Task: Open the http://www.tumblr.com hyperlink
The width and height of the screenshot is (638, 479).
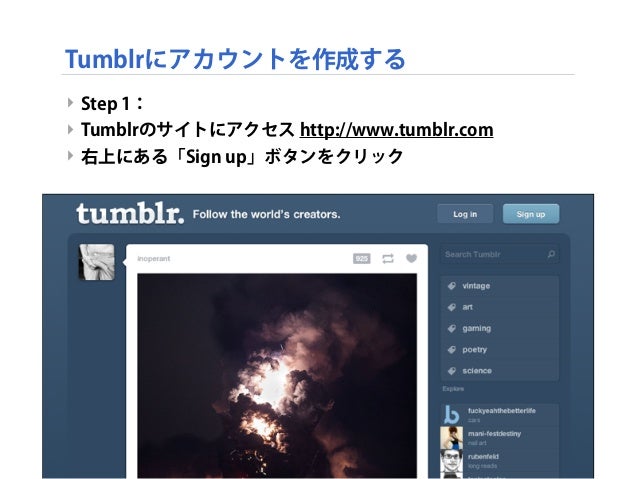Action: (x=396, y=130)
